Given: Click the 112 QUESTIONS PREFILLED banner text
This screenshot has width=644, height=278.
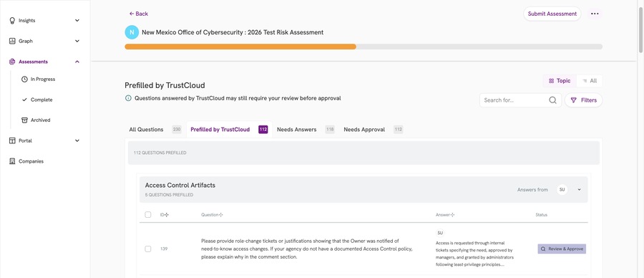Looking at the screenshot, I should [160, 153].
